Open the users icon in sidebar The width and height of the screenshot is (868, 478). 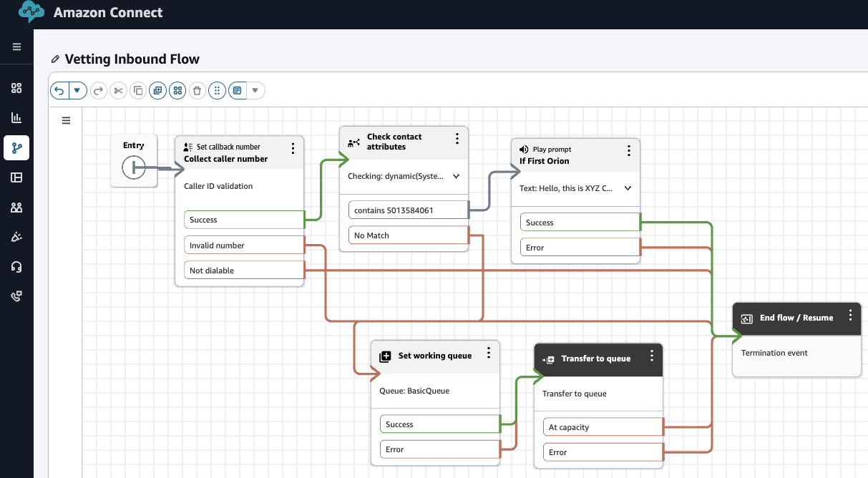[16, 208]
